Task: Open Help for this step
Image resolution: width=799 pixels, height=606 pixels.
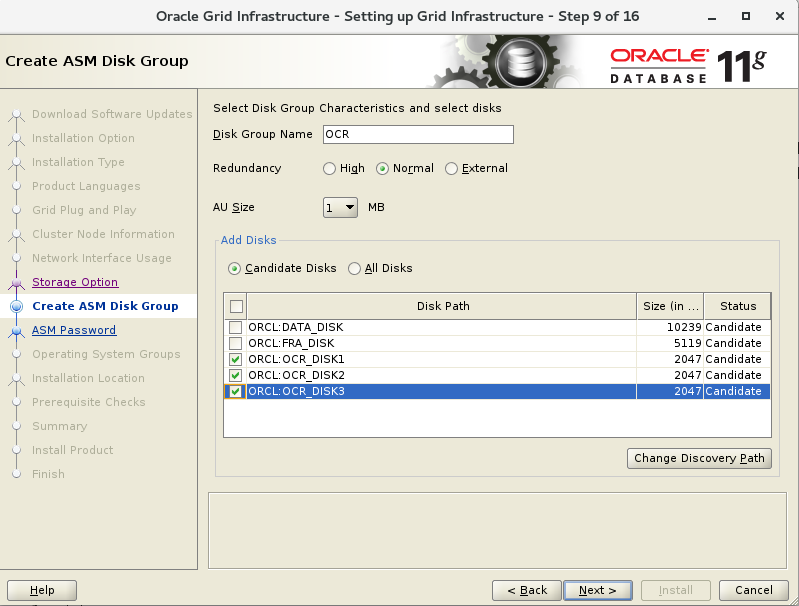Action: (x=42, y=590)
